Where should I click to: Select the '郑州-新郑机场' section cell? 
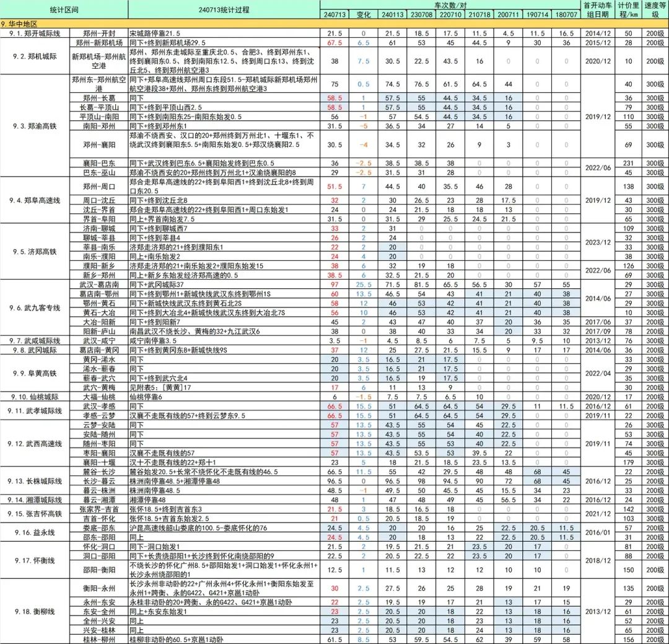pos(99,43)
